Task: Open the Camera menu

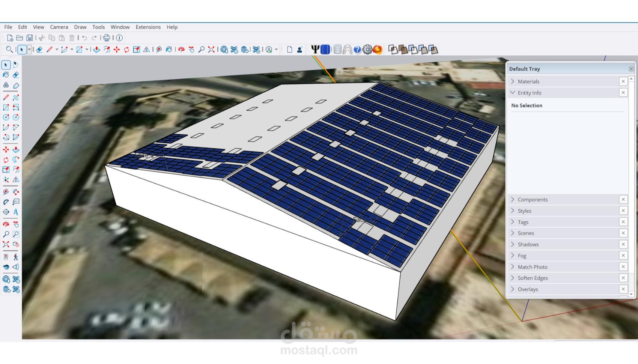Action: tap(59, 27)
